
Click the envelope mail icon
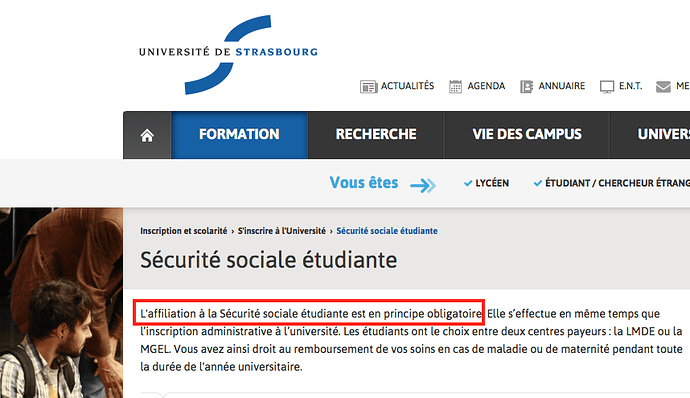click(663, 87)
